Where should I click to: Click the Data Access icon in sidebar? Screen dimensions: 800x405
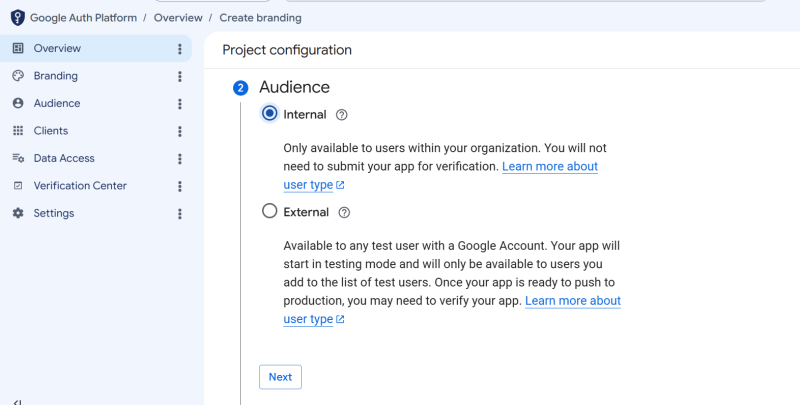(x=18, y=158)
